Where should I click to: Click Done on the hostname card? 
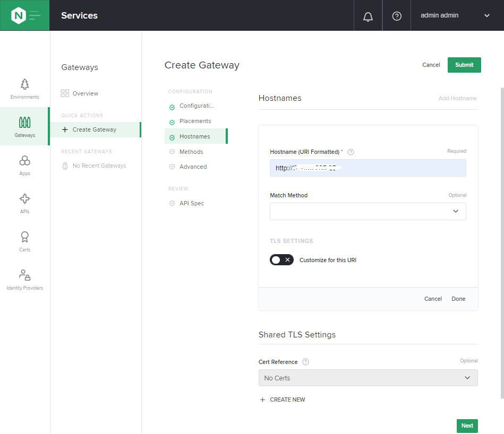(x=458, y=299)
